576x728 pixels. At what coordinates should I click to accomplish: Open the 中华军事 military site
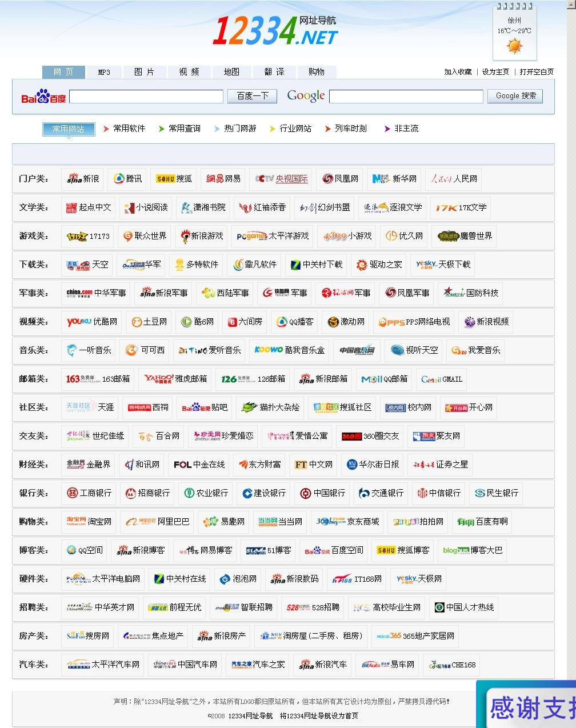pyautogui.click(x=96, y=293)
